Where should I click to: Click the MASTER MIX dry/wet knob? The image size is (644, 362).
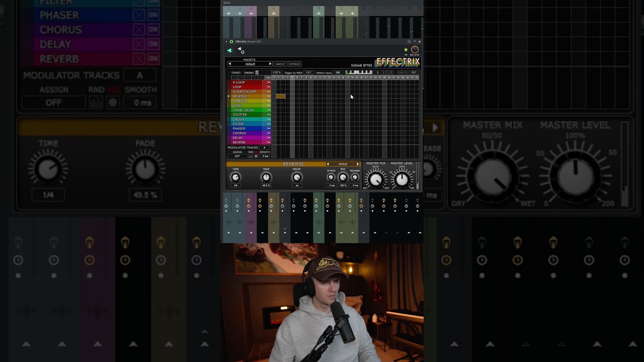(x=375, y=178)
